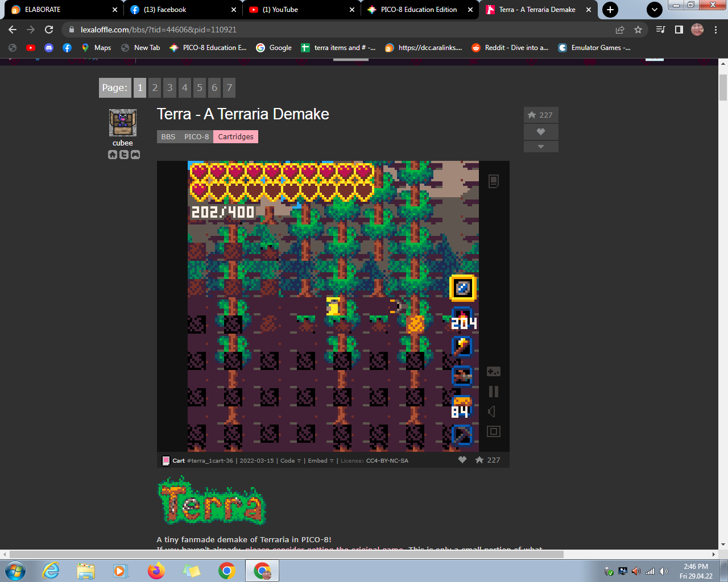
Task: Heart the cart in the bottom info bar
Action: click(462, 460)
